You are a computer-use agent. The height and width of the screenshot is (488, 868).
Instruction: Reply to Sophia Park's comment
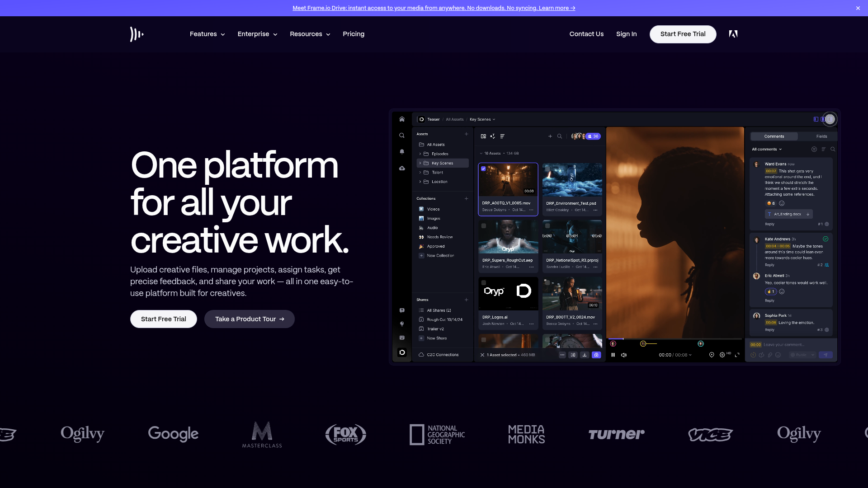769,330
